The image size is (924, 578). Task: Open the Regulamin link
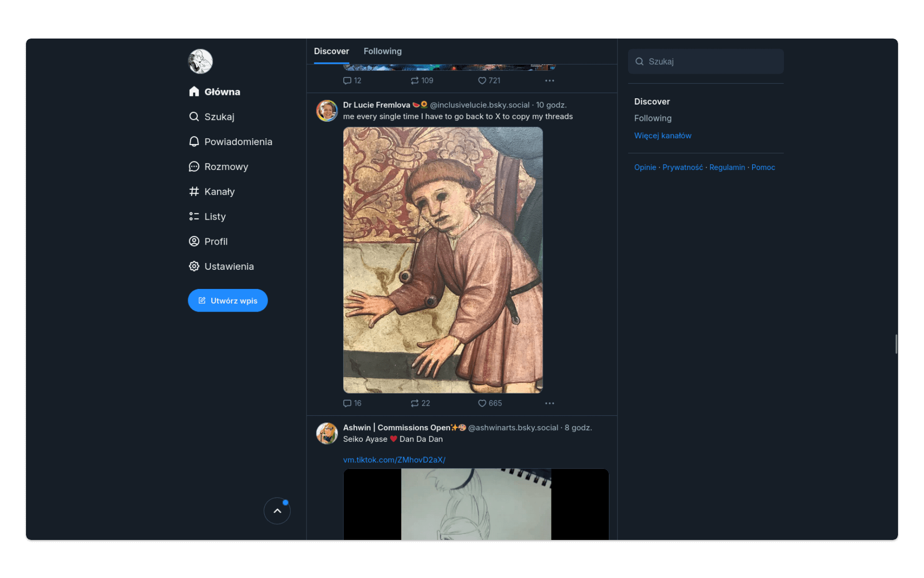coord(727,167)
